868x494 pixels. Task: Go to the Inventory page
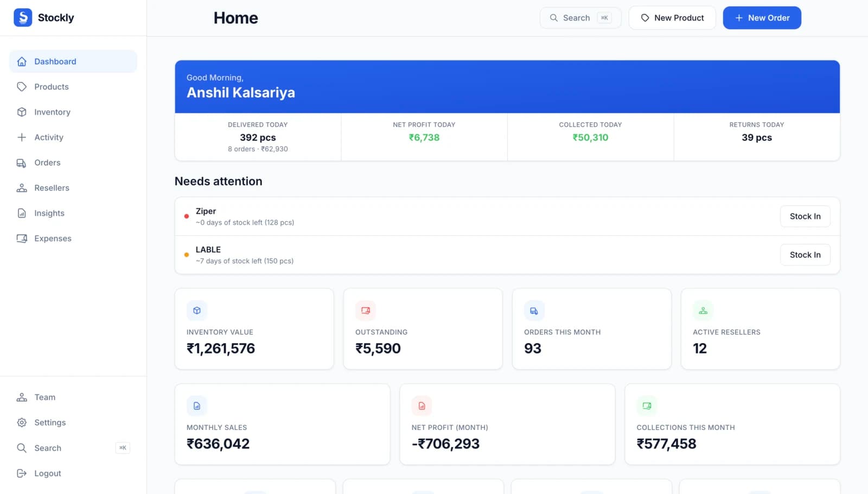73,112
